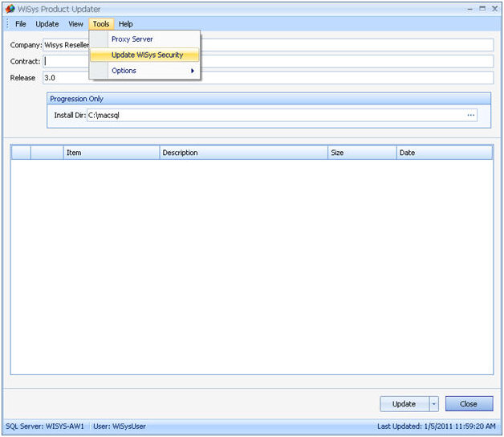This screenshot has height=437, width=504.
Task: Open the Help menu
Action: (x=126, y=24)
